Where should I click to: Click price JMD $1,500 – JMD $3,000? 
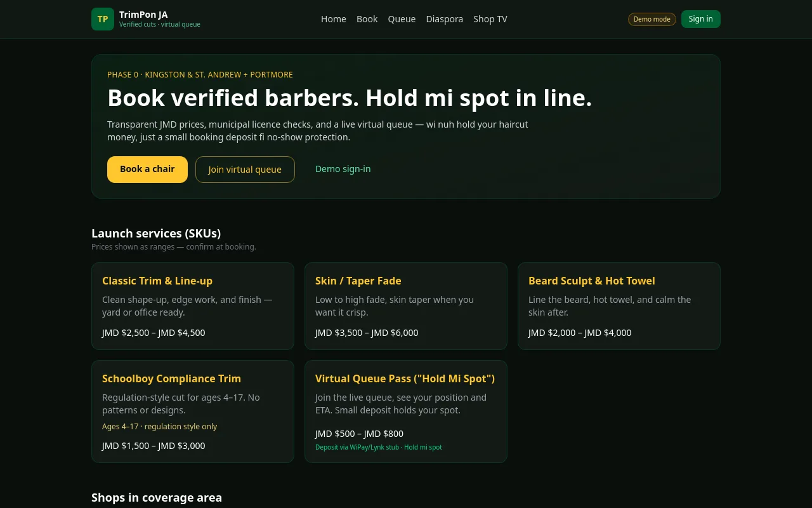pos(154,446)
